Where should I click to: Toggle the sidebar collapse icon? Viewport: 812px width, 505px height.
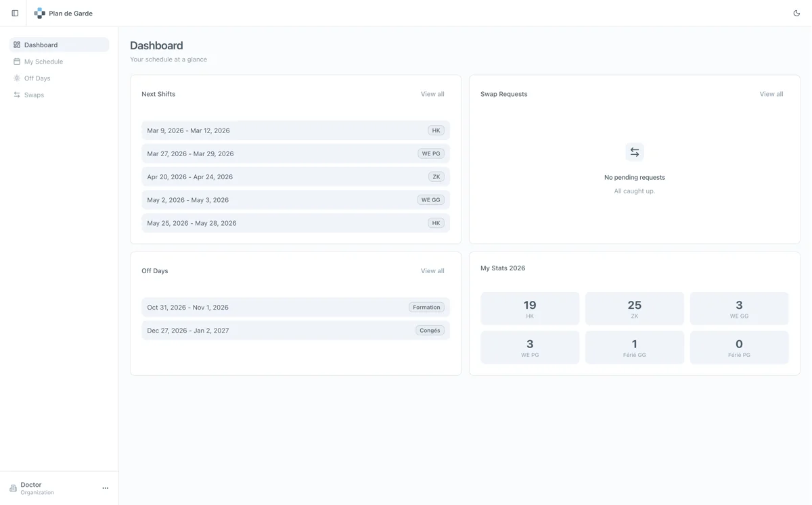[x=15, y=14]
